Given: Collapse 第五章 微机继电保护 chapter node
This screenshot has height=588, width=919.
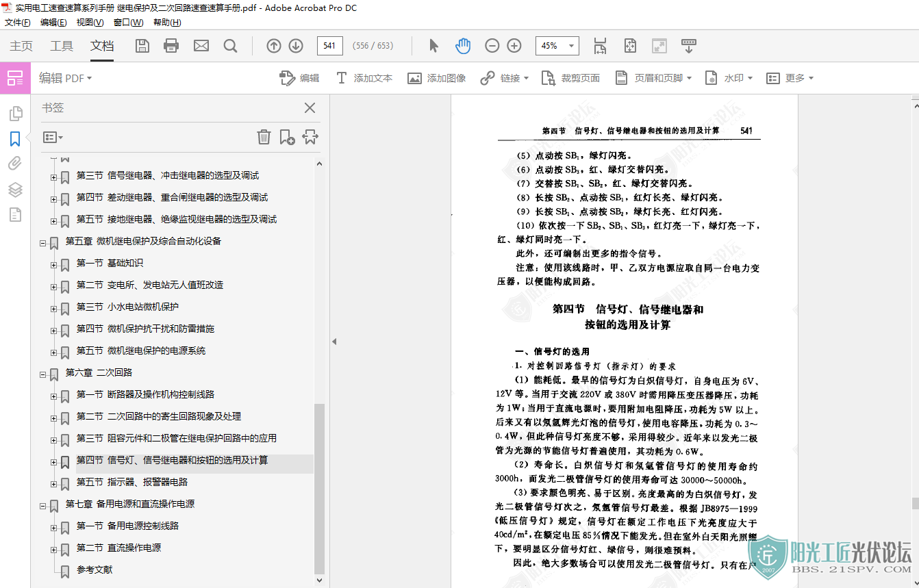Looking at the screenshot, I should 42,242.
